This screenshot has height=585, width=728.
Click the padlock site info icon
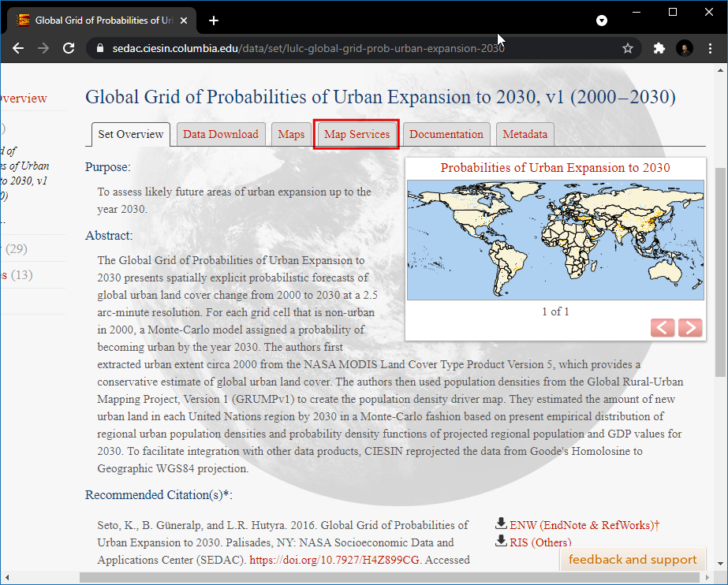(99, 48)
